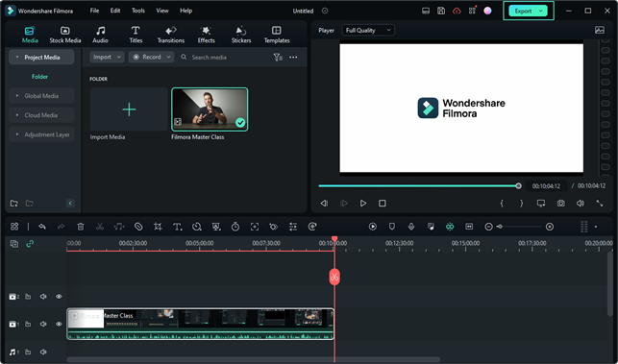Click the add new folder icon
This screenshot has width=618, height=364.
tap(14, 204)
